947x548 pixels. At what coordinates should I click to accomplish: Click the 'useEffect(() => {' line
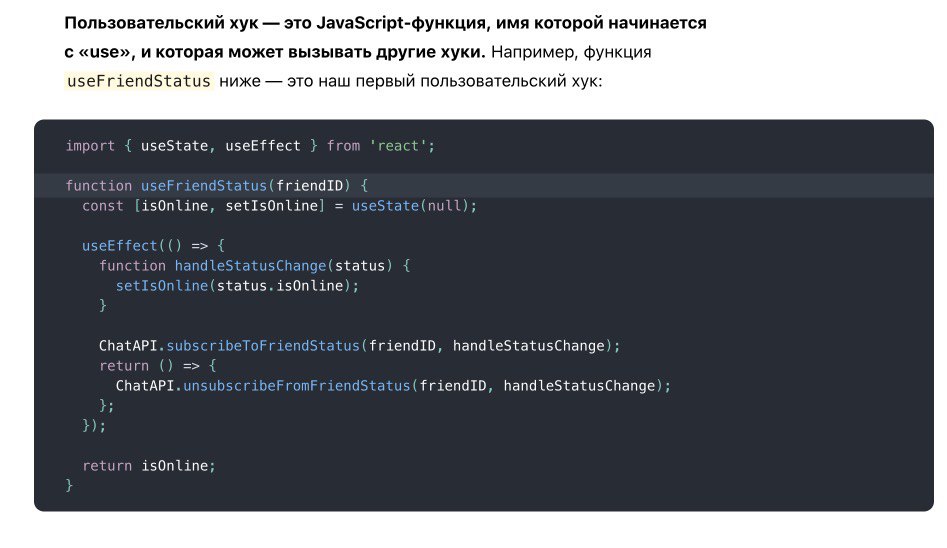click(x=153, y=245)
